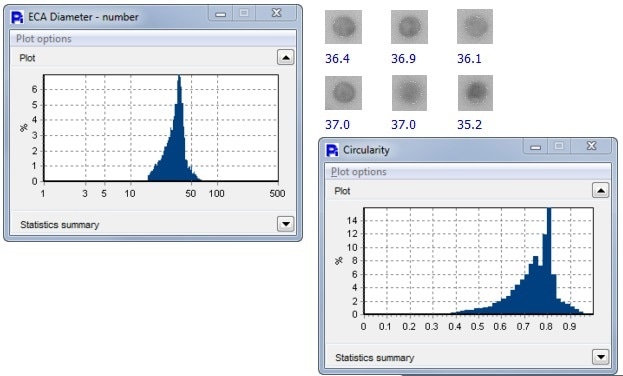
Task: Select the particle thumbnail labeled 35.2
Action: coord(475,93)
